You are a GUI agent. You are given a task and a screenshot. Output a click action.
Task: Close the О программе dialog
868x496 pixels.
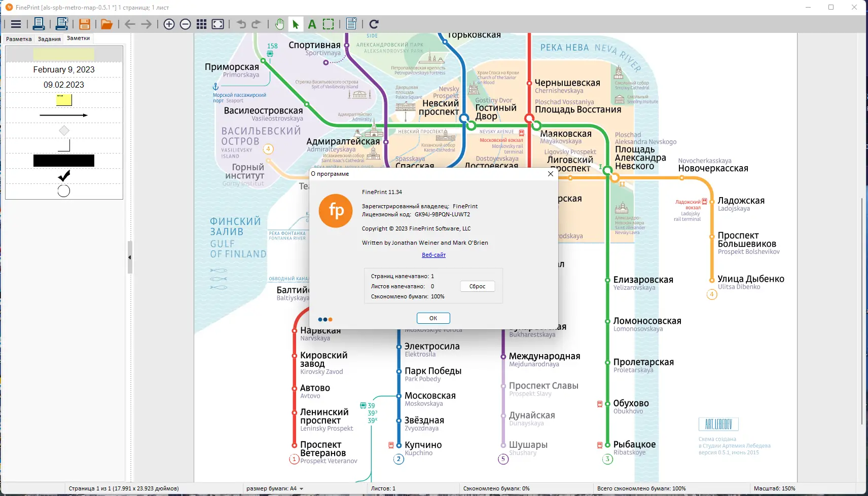(x=551, y=174)
